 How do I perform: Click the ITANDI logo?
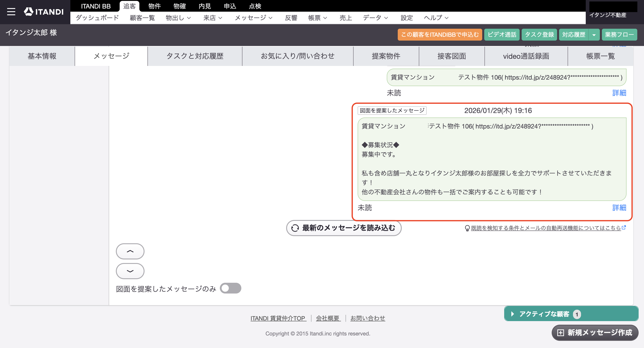pyautogui.click(x=43, y=11)
